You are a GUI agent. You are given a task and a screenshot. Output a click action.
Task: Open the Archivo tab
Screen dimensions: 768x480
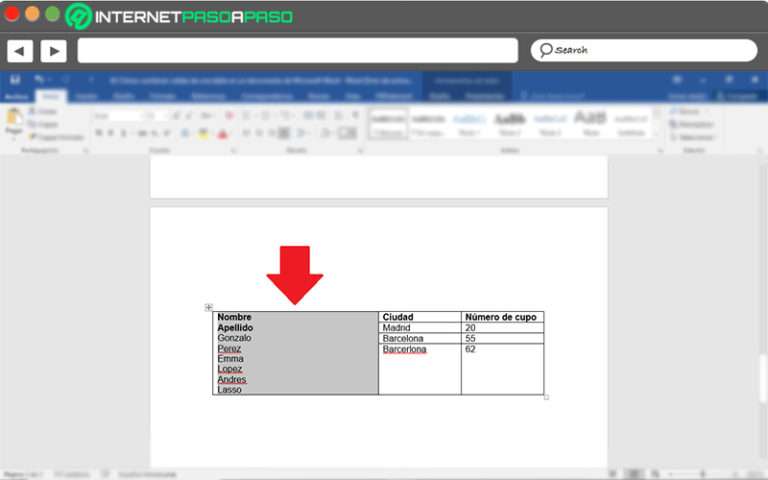click(16, 96)
